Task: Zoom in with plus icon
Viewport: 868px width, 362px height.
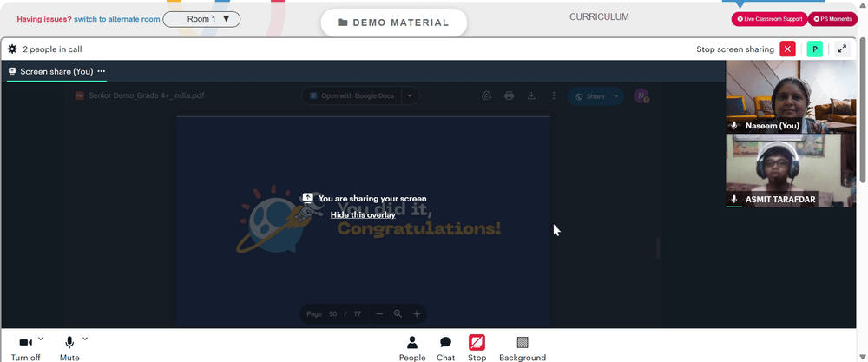Action: pos(417,314)
